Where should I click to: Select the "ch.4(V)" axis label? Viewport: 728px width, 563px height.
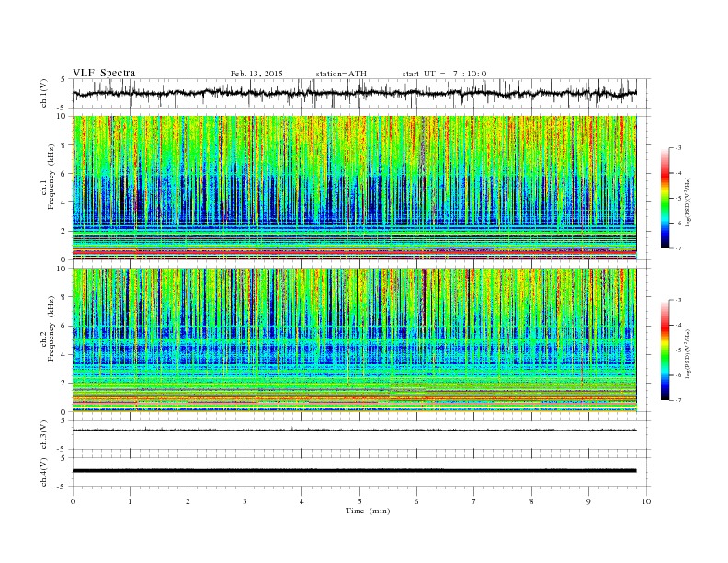pos(44,472)
